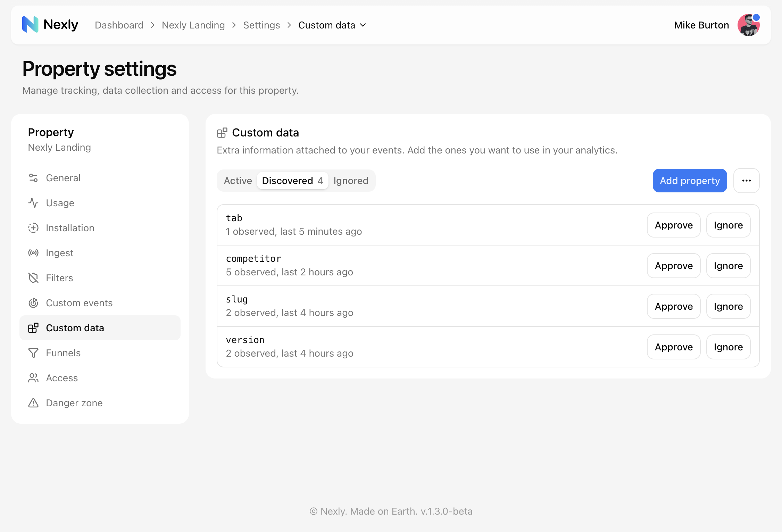This screenshot has height=532, width=782.
Task: Open the Nexly Landing breadcrumb
Action: click(x=193, y=25)
